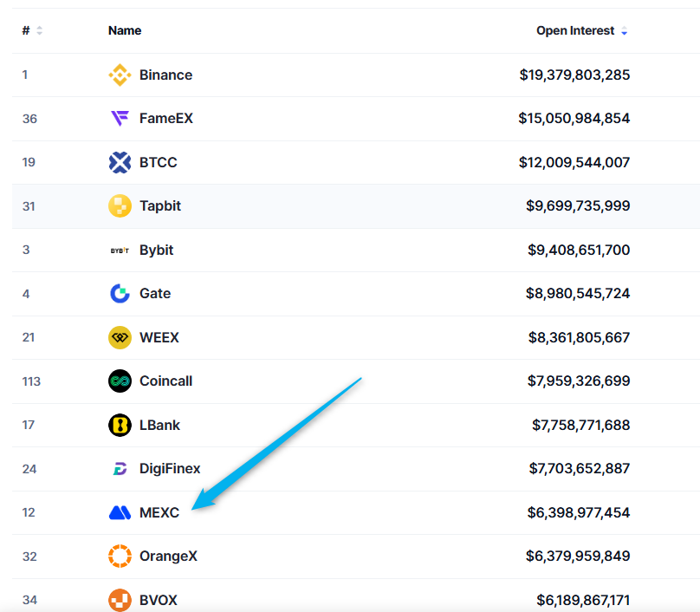Toggle the rank column sort order
This screenshot has width=700, height=612.
pos(38,29)
